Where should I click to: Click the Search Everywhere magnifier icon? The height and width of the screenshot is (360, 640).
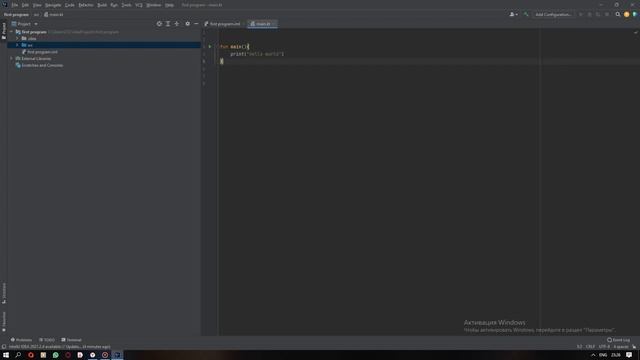(618, 14)
